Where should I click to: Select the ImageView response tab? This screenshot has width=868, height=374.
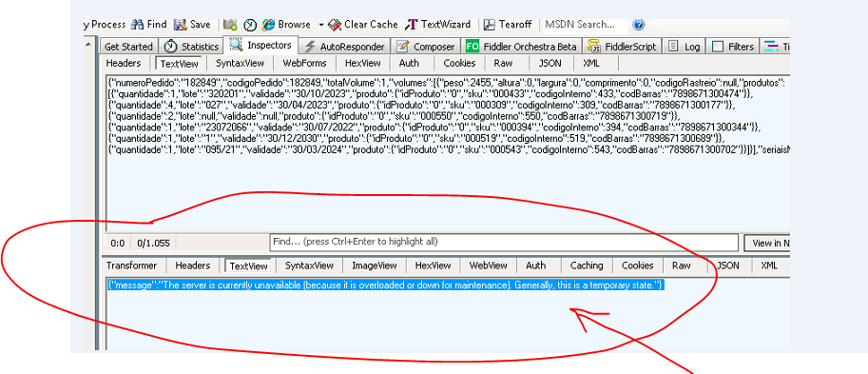pos(375,266)
